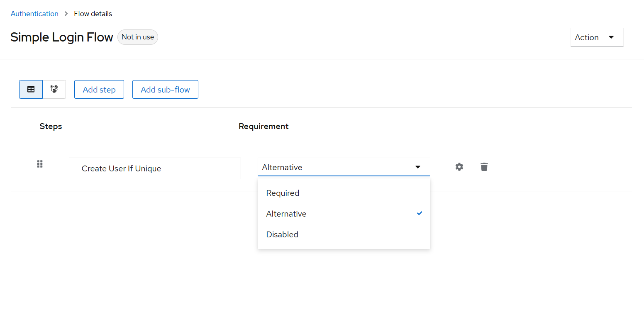Click the Add sub-flow button
Screen dimensions: 644x334
(x=165, y=90)
